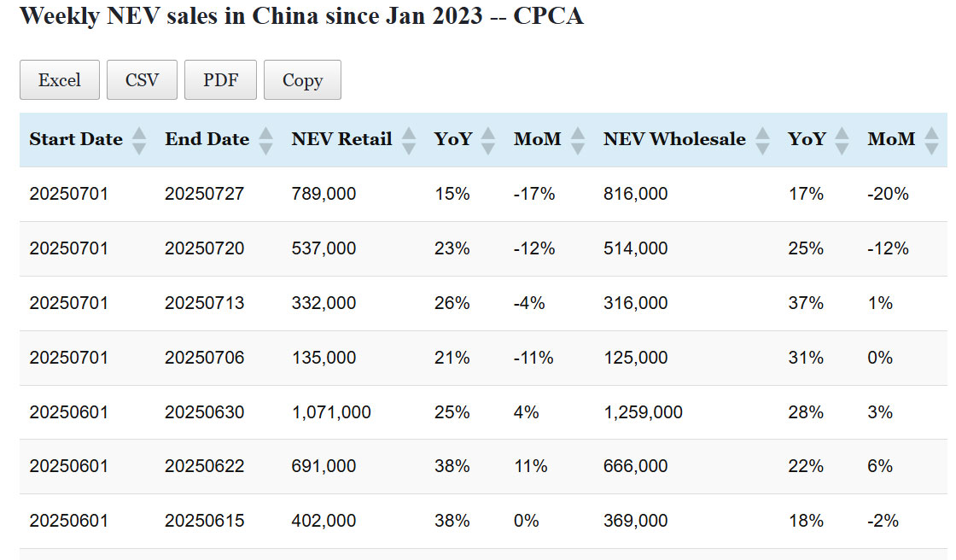Toggle NEV Retail column sort arrows
This screenshot has width=956, height=560.
408,140
